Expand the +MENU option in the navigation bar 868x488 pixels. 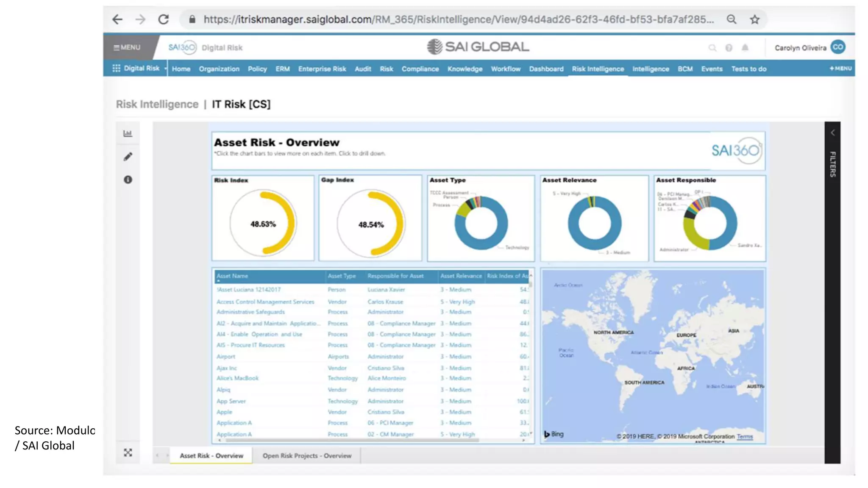click(x=840, y=68)
